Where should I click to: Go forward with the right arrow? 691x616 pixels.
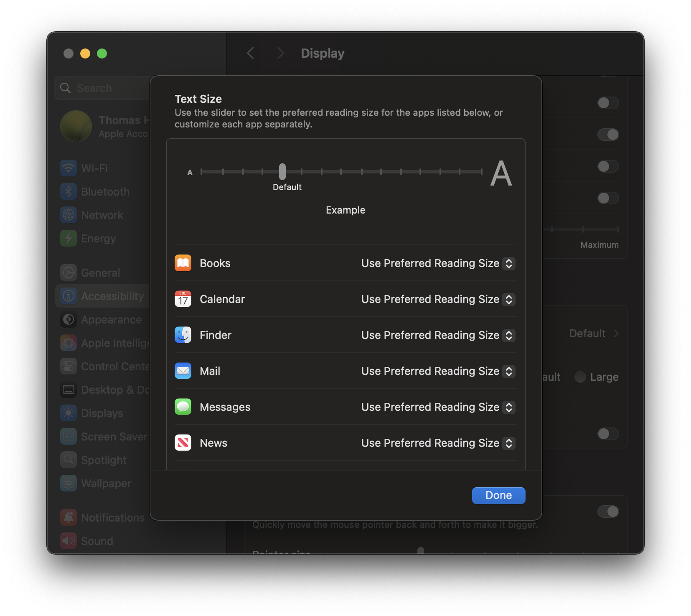[280, 53]
